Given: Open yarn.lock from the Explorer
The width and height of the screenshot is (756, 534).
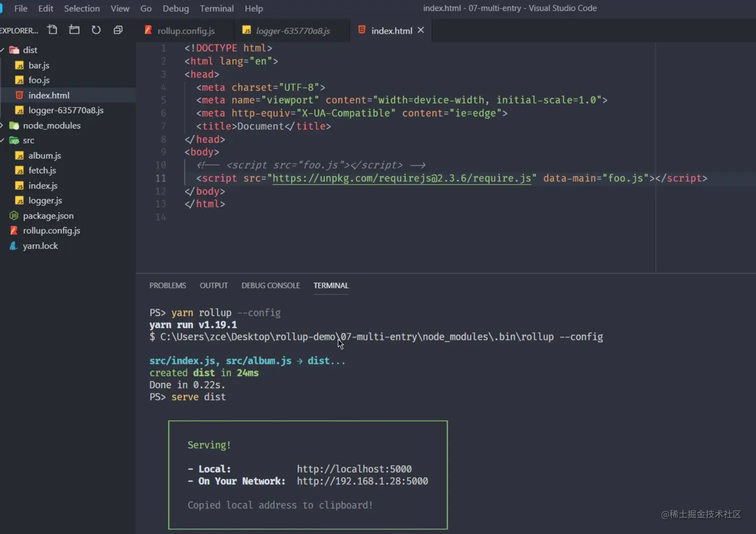Looking at the screenshot, I should [x=40, y=246].
